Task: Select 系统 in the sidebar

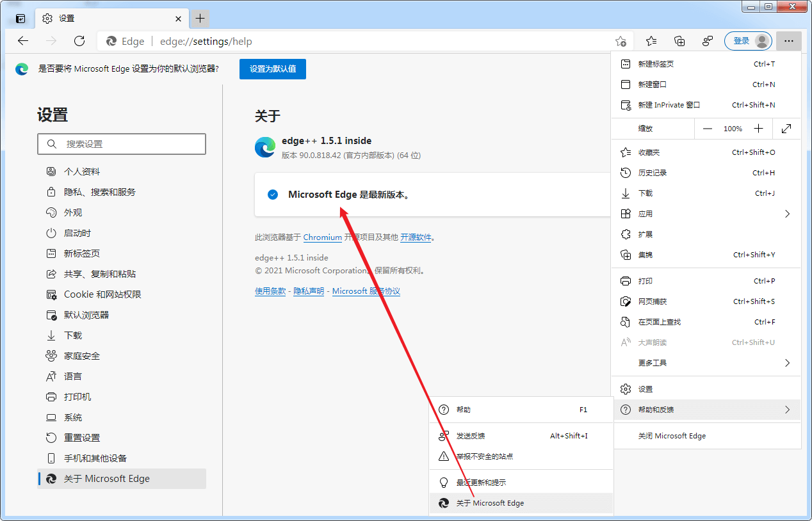Action: pos(122,417)
